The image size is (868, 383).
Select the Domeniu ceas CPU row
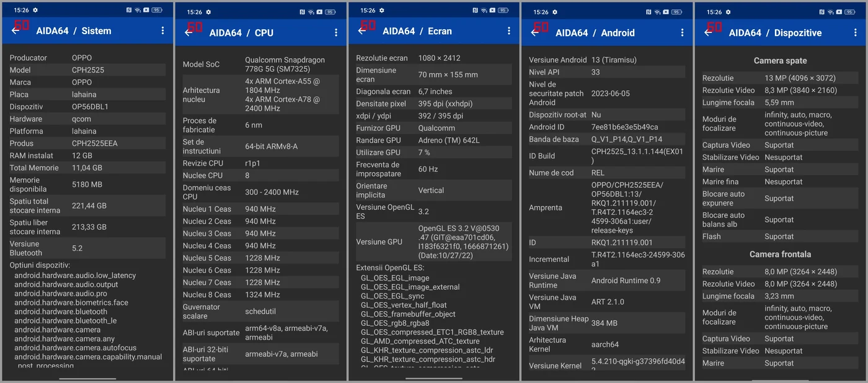coord(260,192)
